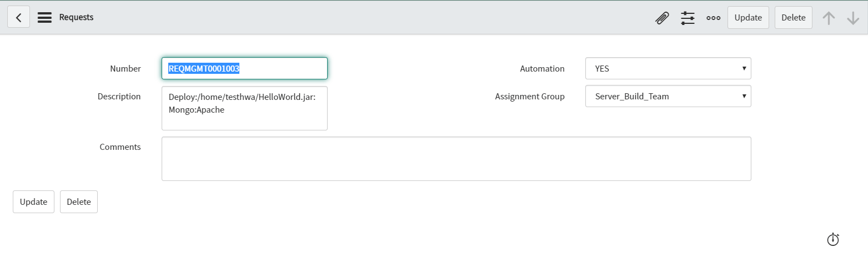The height and width of the screenshot is (257, 868).
Task: Go to previous record with up arrow
Action: click(829, 18)
